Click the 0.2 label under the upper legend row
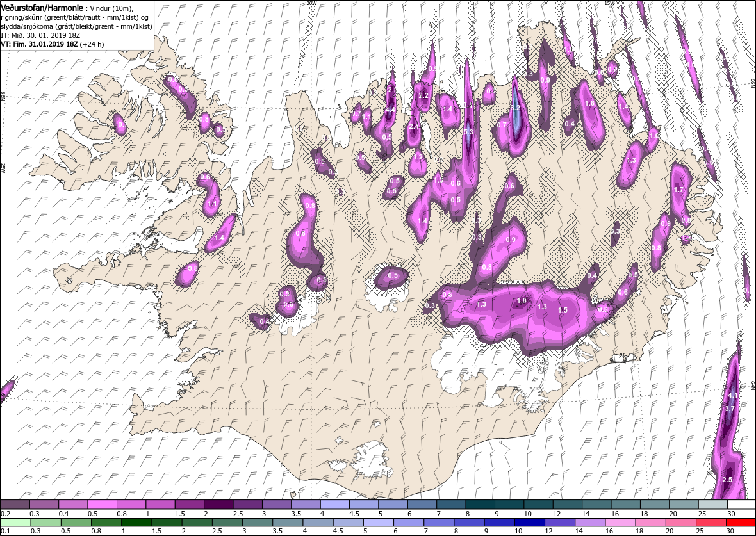This screenshot has width=756, height=536. tap(5, 514)
